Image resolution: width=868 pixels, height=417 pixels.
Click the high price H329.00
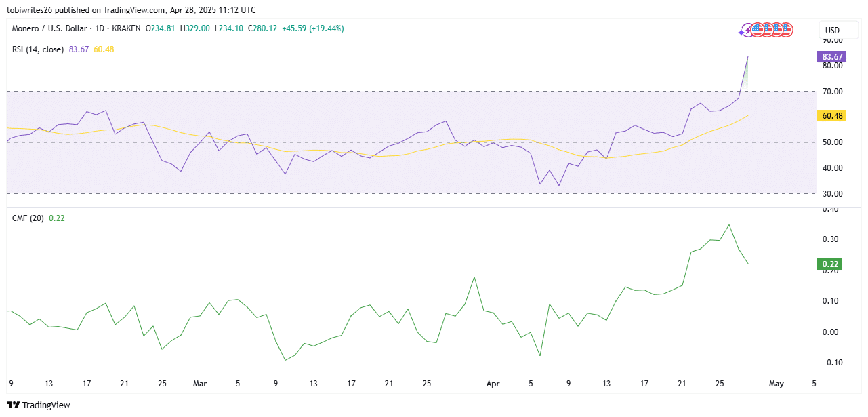tap(194, 28)
